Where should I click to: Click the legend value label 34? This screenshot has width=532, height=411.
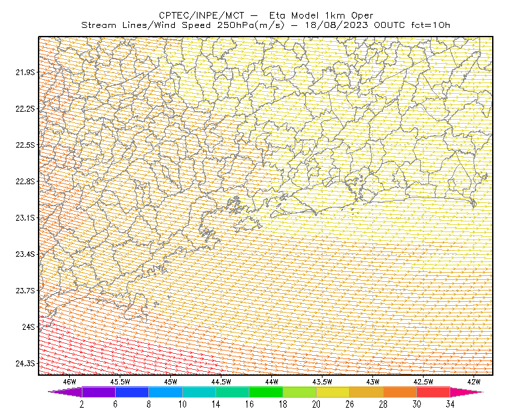[450, 404]
